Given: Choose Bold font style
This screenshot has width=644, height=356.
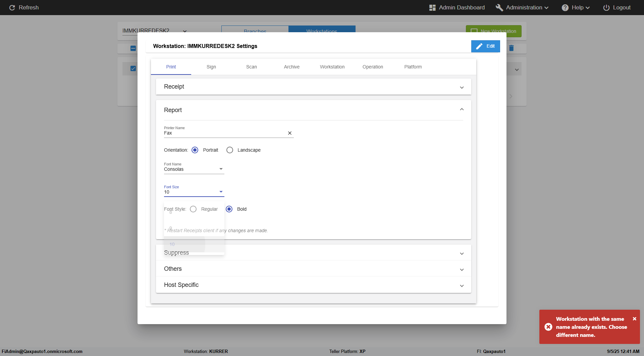Looking at the screenshot, I should 229,209.
